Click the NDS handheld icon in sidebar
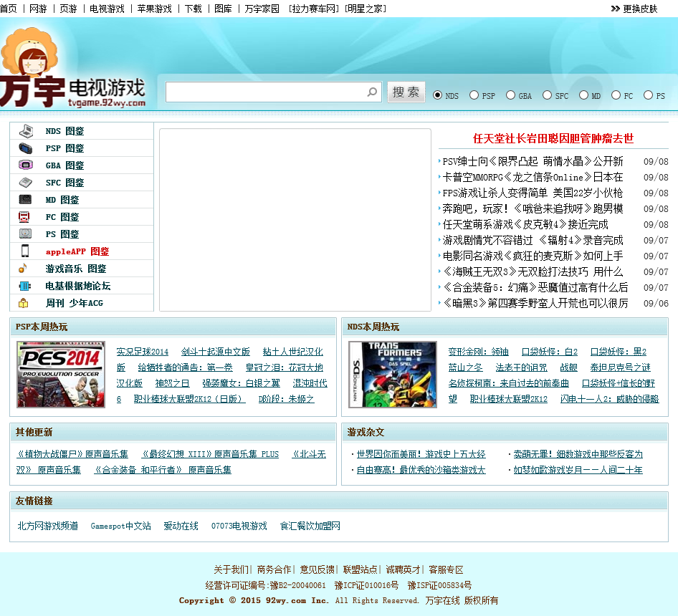The height and width of the screenshot is (616, 678). [x=26, y=130]
